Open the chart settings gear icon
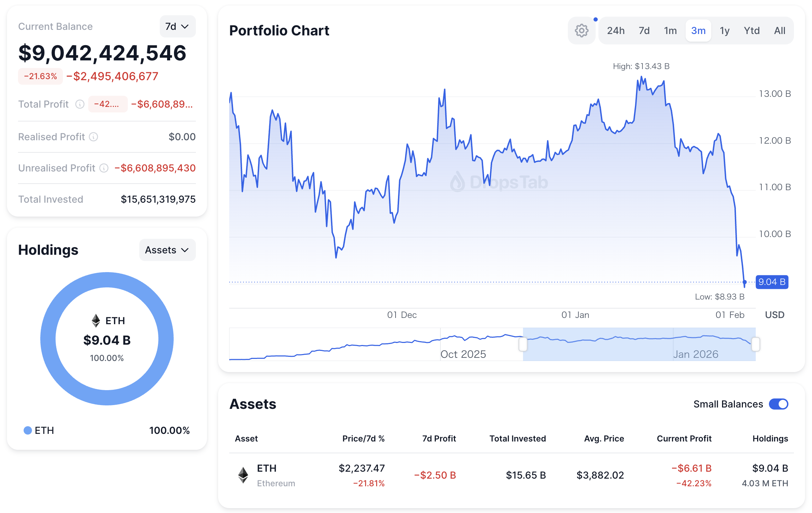 click(581, 31)
